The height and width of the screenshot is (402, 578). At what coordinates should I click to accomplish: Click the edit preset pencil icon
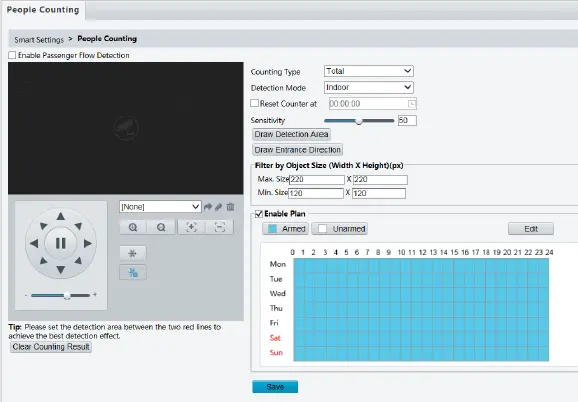click(x=219, y=207)
